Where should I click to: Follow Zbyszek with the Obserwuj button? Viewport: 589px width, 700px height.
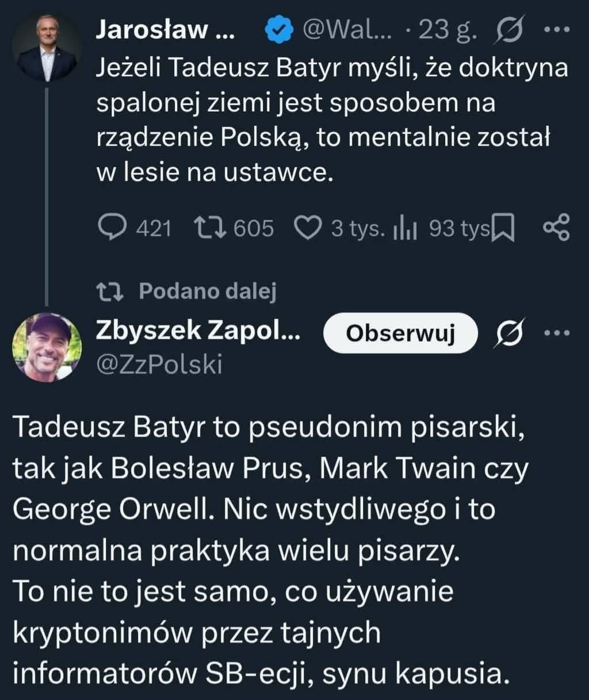pyautogui.click(x=400, y=333)
